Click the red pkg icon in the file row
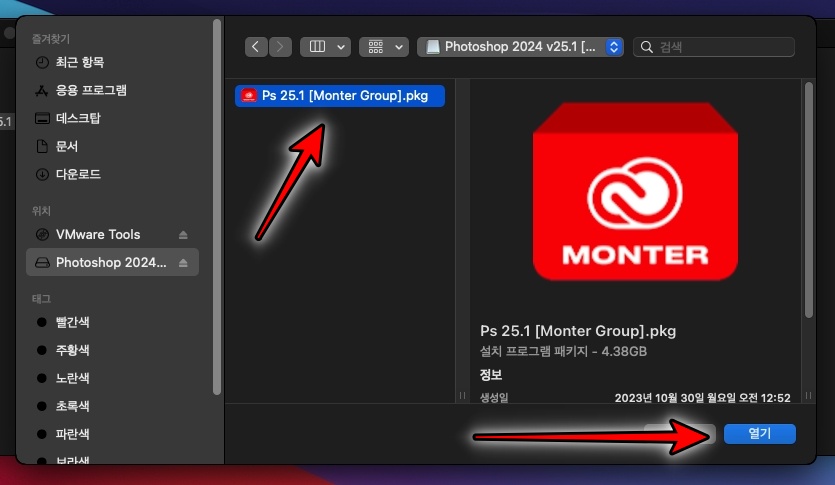The width and height of the screenshot is (835, 485). click(249, 96)
